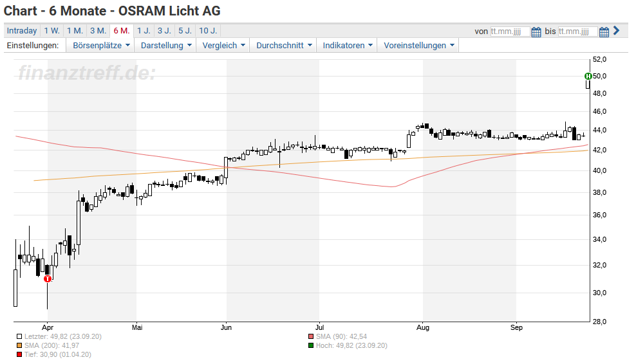
Task: Focus the 'bis' end date input field
Action: (x=577, y=32)
